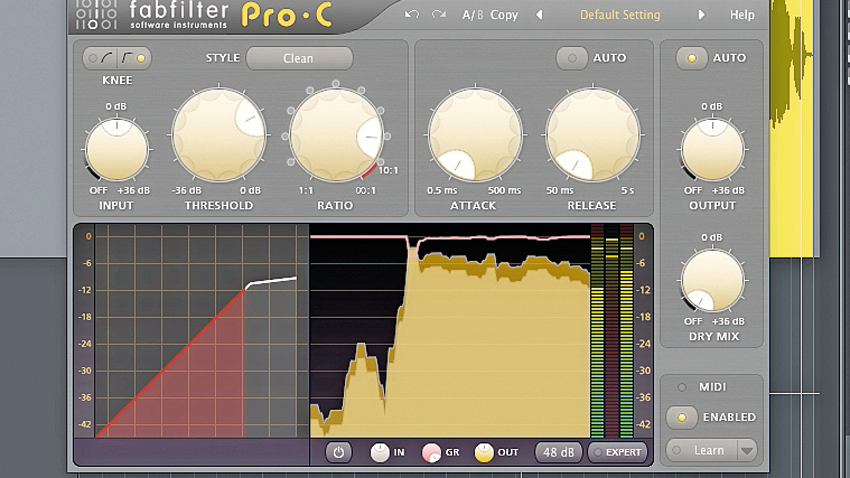Click the DRY MIX label
850x478 pixels.
[x=714, y=337]
